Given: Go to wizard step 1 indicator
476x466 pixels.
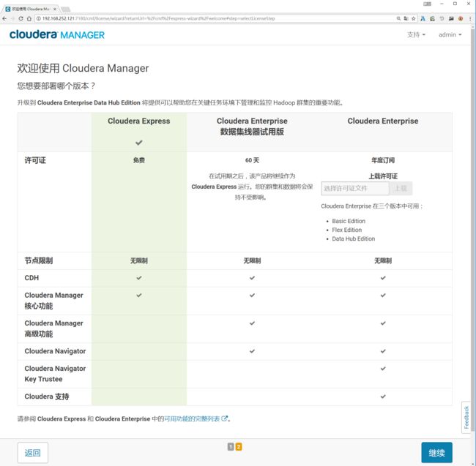Looking at the screenshot, I should 231,446.
